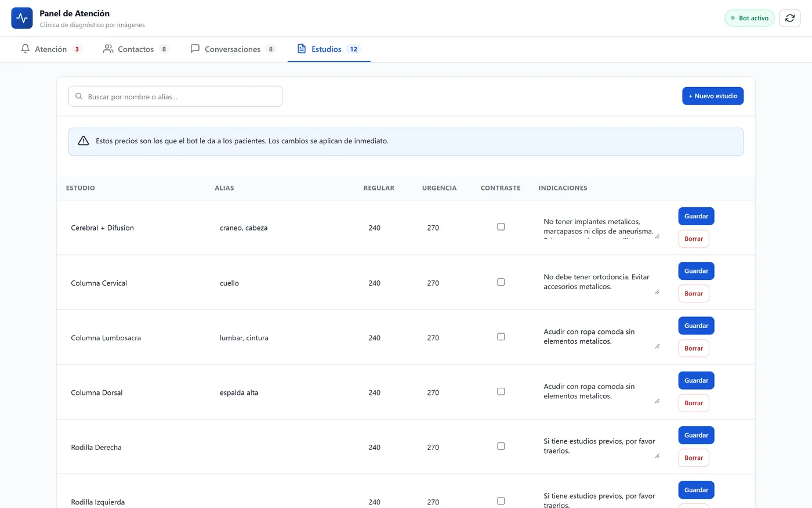This screenshot has width=812, height=508.
Task: Toggle contraste checkbox for Rodilla Derecha
Action: pos(501,446)
